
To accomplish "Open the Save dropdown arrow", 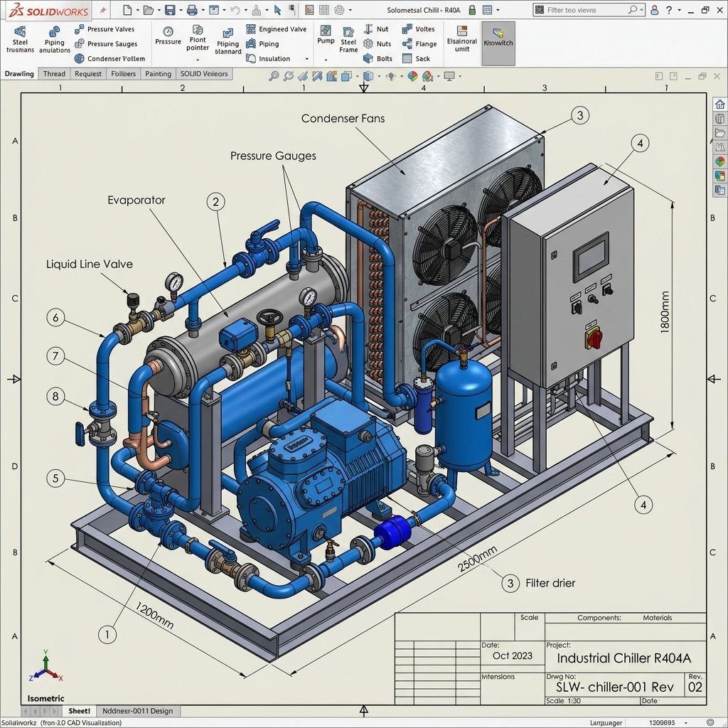I will (x=181, y=10).
